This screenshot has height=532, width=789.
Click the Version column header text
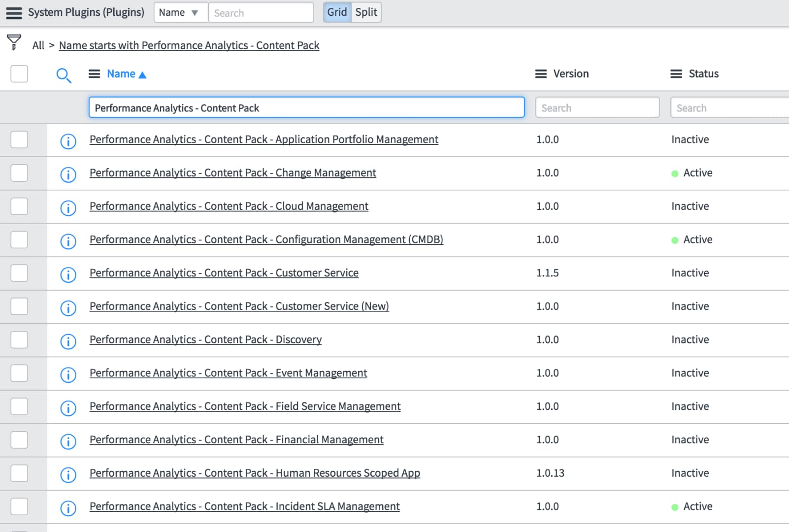pos(571,74)
